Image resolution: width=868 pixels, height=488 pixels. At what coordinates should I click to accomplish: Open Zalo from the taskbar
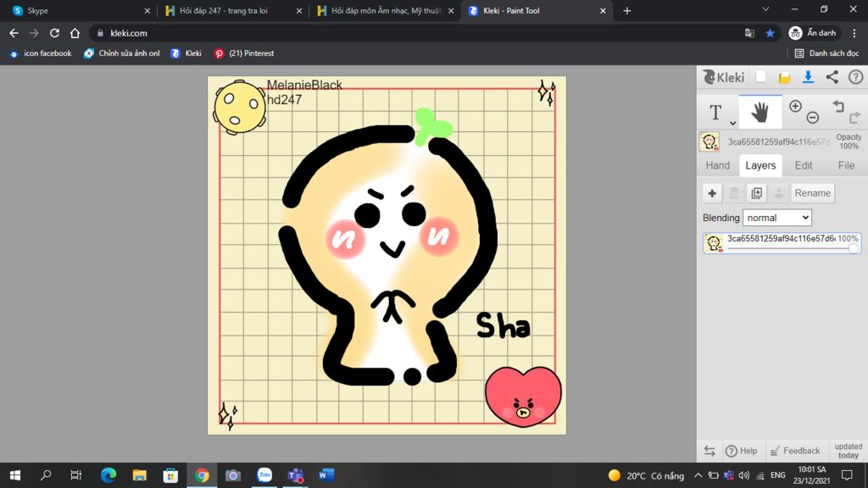click(x=264, y=475)
